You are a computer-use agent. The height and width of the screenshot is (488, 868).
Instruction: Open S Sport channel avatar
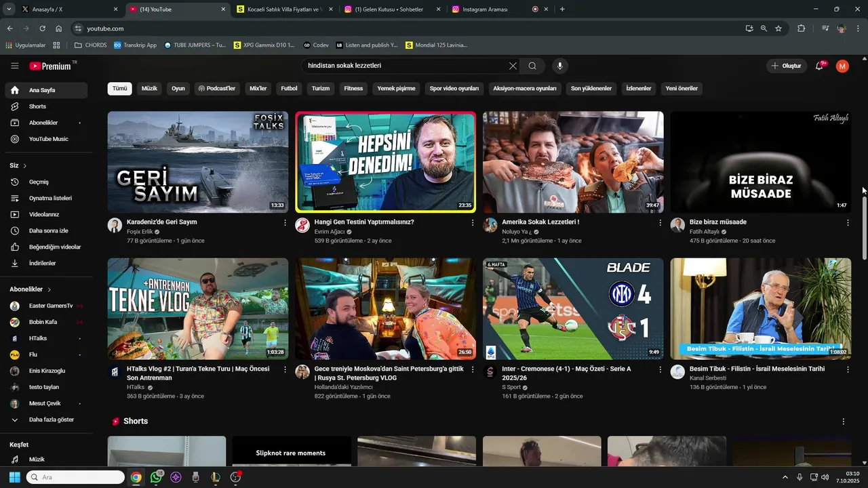pyautogui.click(x=490, y=372)
